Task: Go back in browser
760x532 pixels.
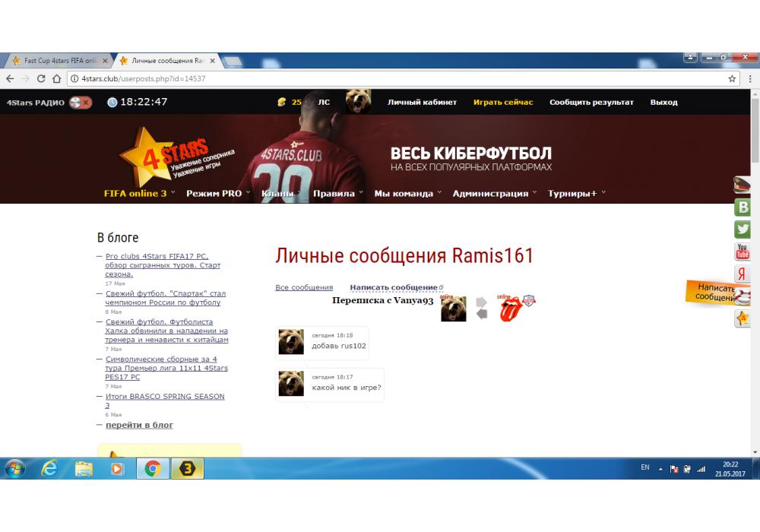Action: (10, 78)
